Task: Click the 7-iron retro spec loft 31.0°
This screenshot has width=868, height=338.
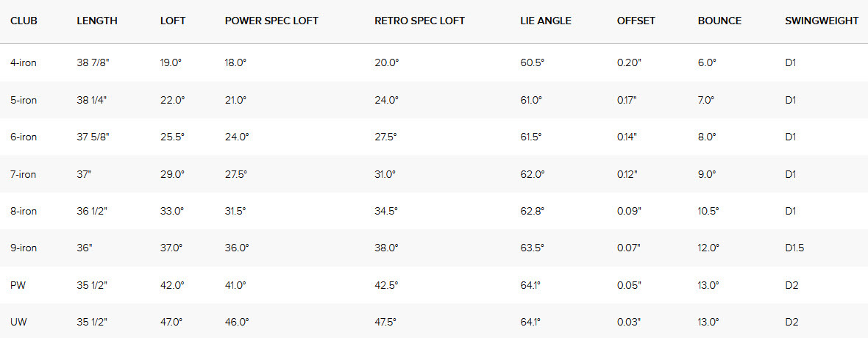Action: (x=386, y=174)
